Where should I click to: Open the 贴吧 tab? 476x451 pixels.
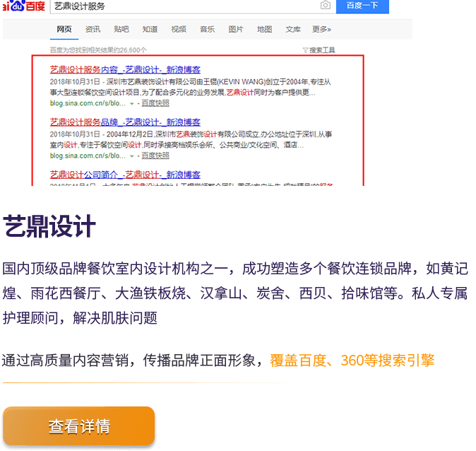[x=121, y=30]
